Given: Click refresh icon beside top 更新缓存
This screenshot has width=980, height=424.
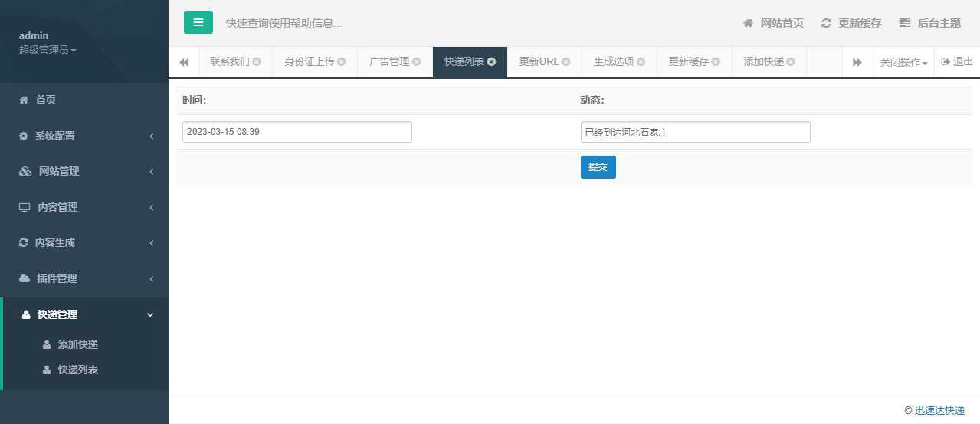Looking at the screenshot, I should (x=826, y=23).
